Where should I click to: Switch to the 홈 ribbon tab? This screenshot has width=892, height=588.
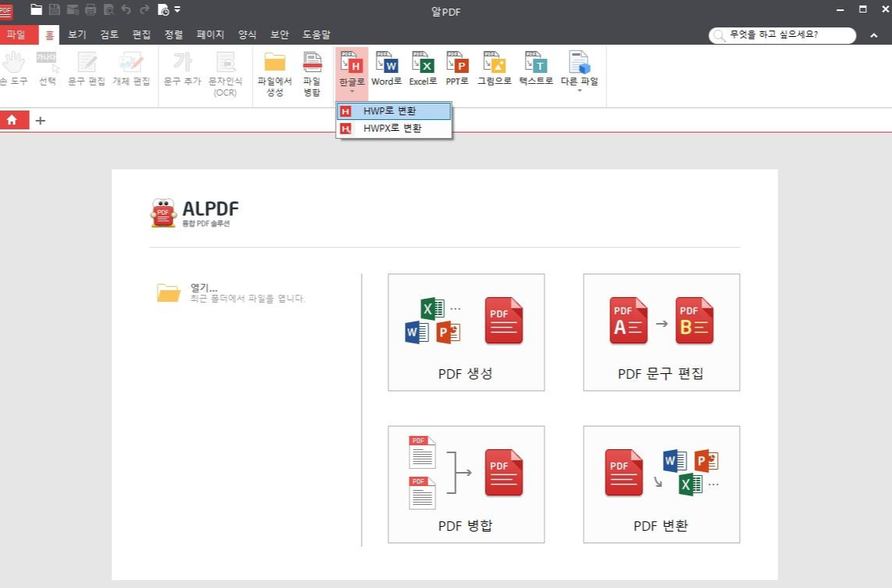tap(49, 34)
